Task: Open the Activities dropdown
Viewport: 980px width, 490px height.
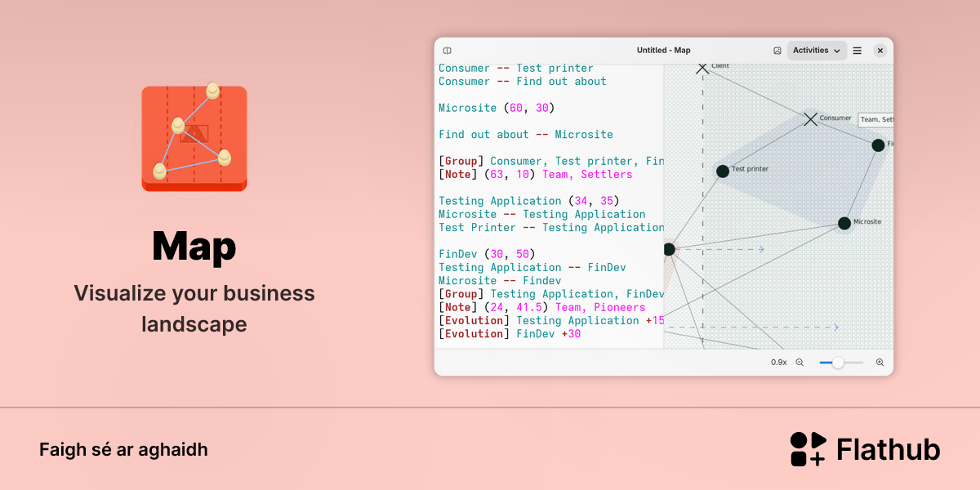Action: tap(817, 51)
